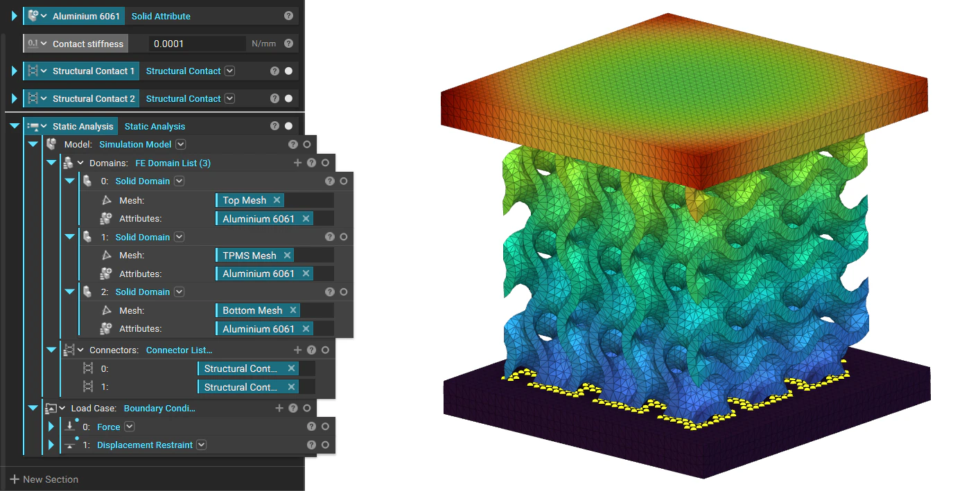Expand the Structural Contact 1 block

coord(15,71)
